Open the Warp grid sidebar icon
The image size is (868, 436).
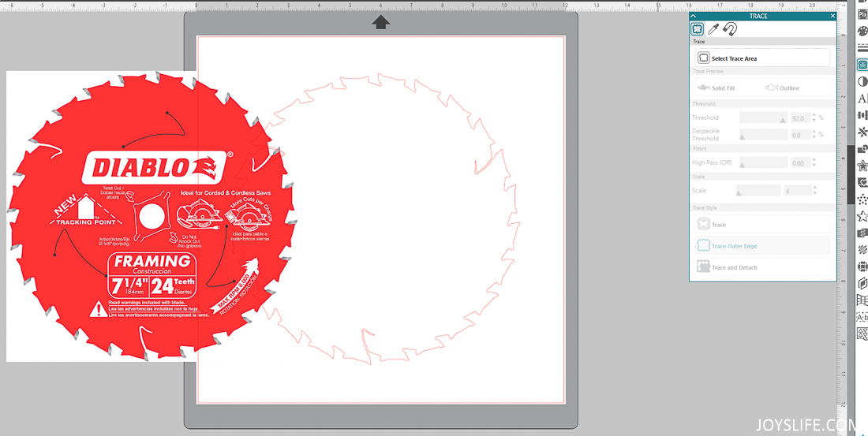pos(862,300)
